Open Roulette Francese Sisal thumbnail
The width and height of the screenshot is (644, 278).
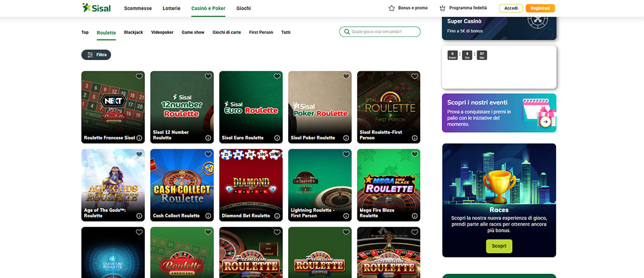113,107
